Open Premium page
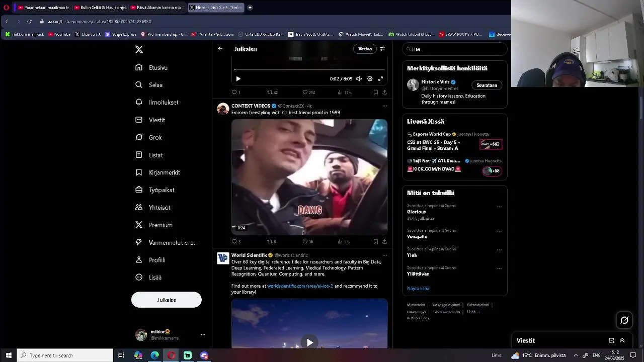 pos(154,225)
